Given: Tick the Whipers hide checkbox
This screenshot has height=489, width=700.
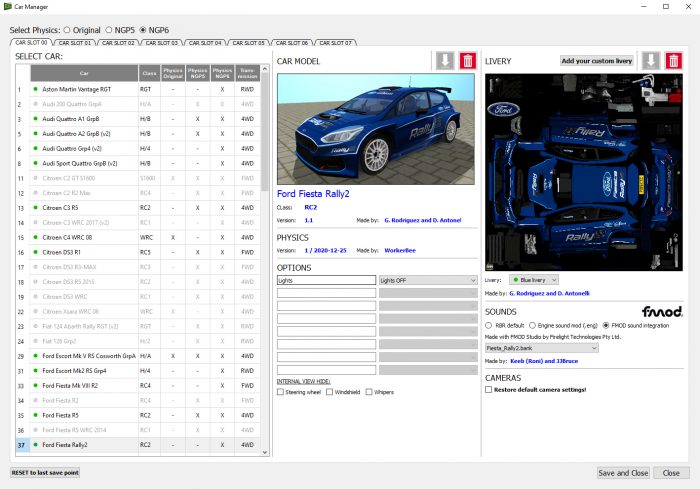Looking at the screenshot, I should pyautogui.click(x=369, y=392).
